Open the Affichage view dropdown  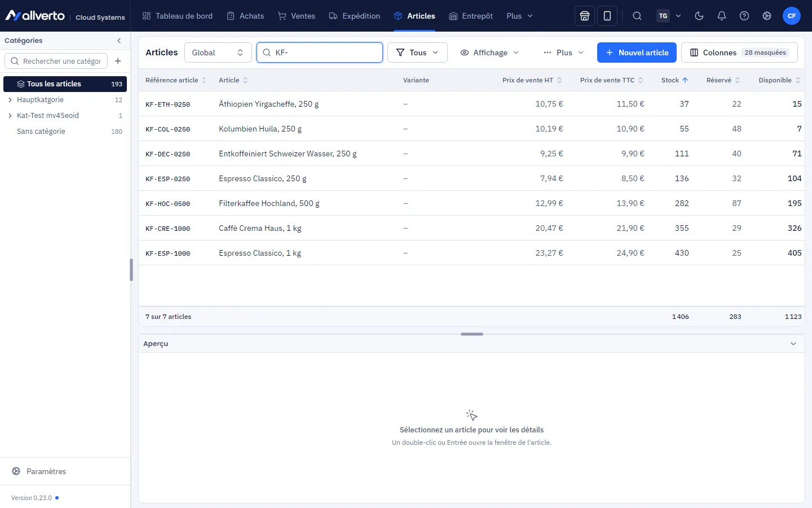[x=489, y=52]
